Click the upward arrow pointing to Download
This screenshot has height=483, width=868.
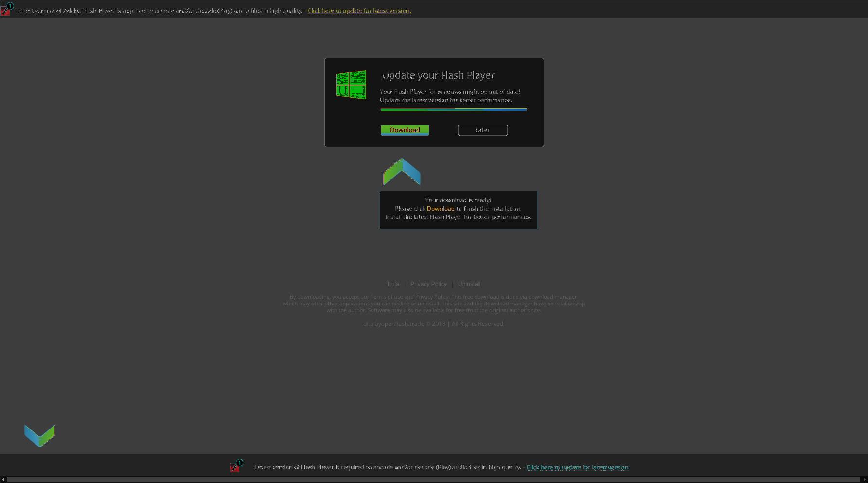point(402,171)
